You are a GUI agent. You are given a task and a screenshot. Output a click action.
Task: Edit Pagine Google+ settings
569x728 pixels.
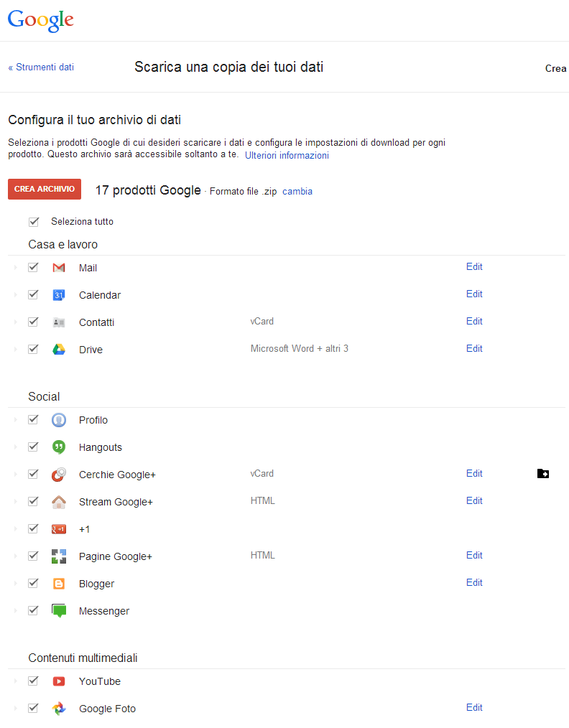click(474, 555)
